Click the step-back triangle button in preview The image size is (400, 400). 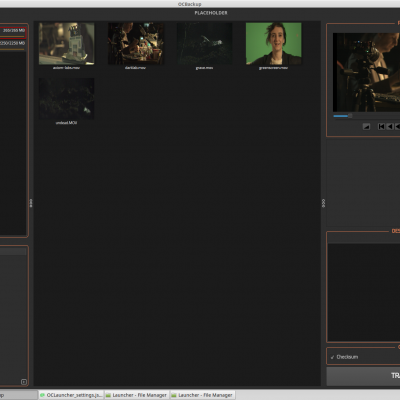tap(389, 126)
